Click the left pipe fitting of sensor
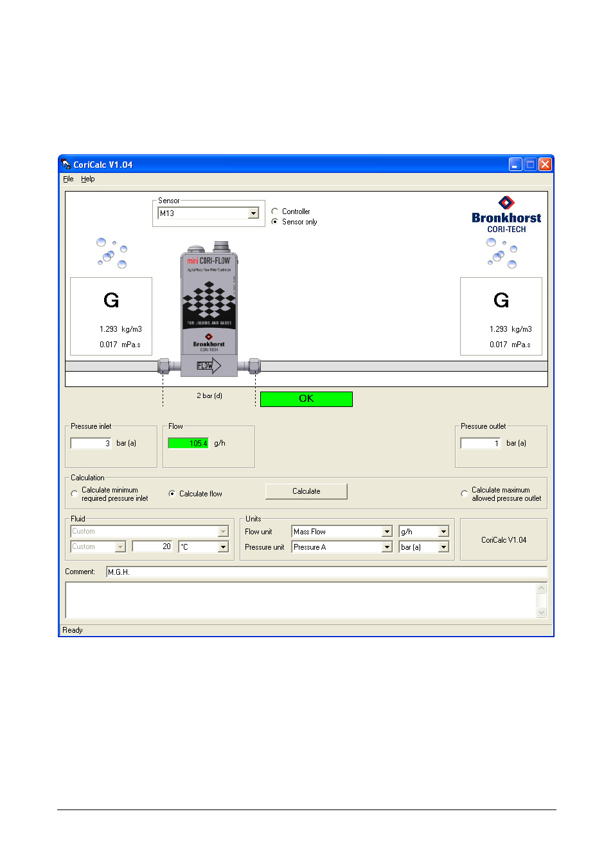The width and height of the screenshot is (613, 868). click(x=164, y=366)
